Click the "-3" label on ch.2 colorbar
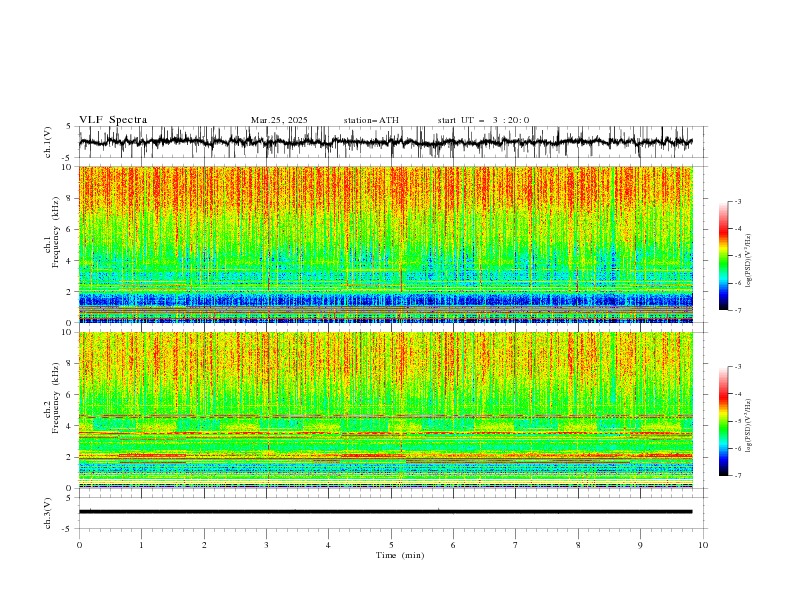Screen dimensions: 792x612 point(738,367)
